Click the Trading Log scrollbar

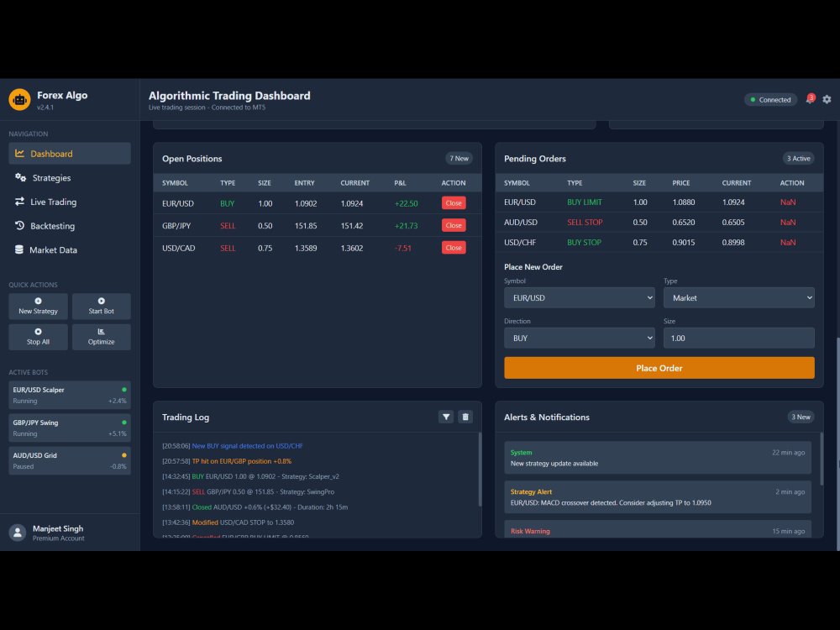click(x=480, y=469)
